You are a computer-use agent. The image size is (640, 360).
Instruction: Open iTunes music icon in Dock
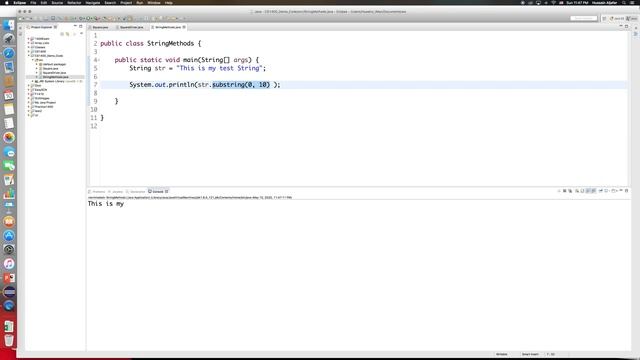(9, 264)
